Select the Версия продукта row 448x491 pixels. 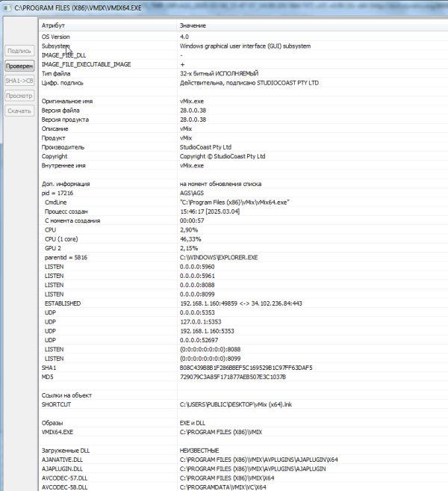243,120
